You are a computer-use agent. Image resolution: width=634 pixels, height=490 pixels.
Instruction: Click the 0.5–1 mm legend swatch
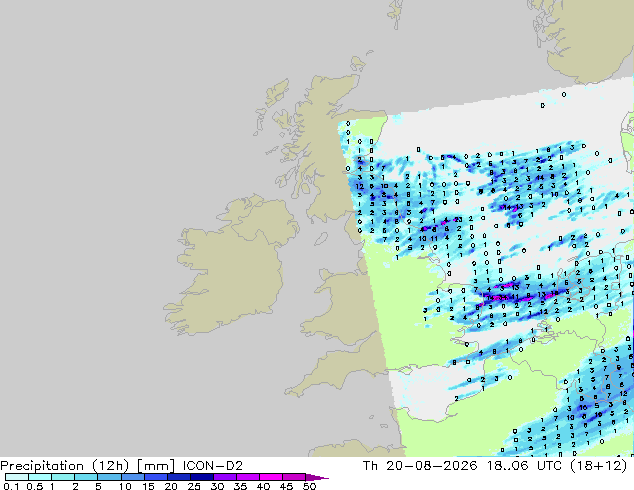40,477
